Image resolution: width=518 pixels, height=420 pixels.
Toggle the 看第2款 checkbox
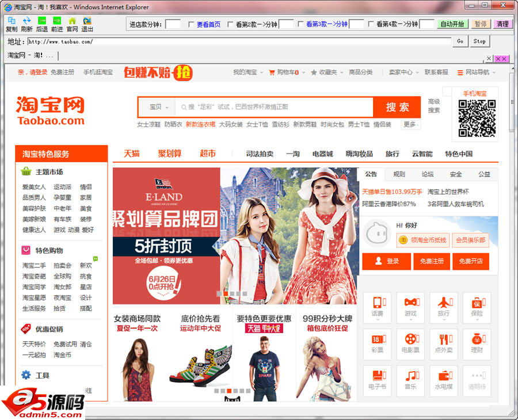pyautogui.click(x=230, y=24)
